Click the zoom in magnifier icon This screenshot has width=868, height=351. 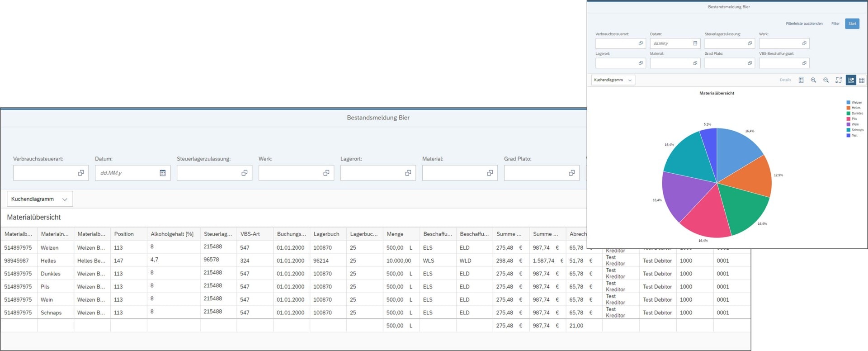click(813, 80)
